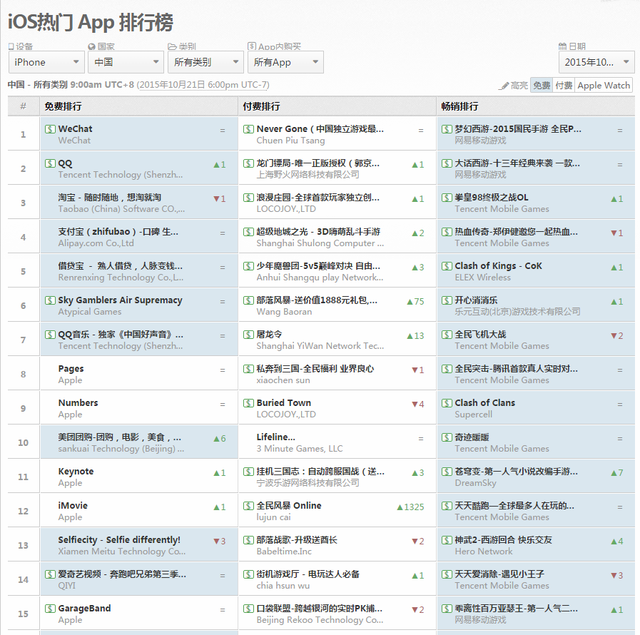This screenshot has width=640, height=635.
Task: Click the purchase icon beside 神武2
Action: tap(447, 540)
